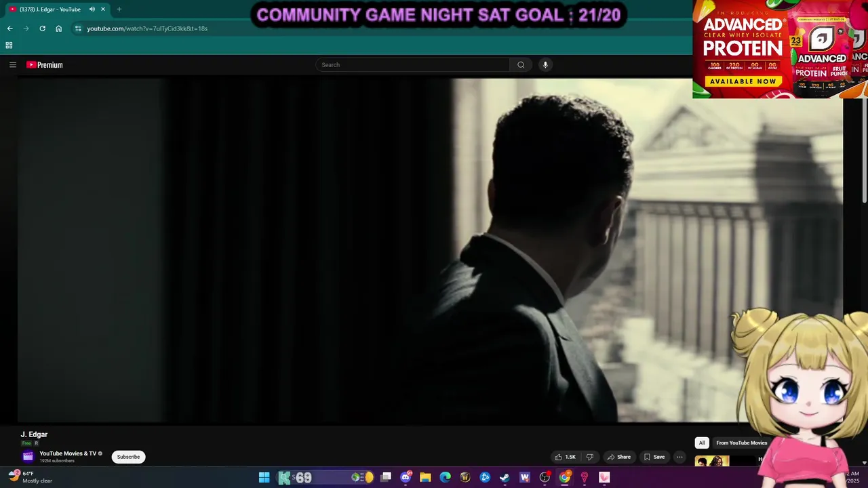The height and width of the screenshot is (488, 868).
Task: Open browser home page icon
Action: (x=59, y=28)
